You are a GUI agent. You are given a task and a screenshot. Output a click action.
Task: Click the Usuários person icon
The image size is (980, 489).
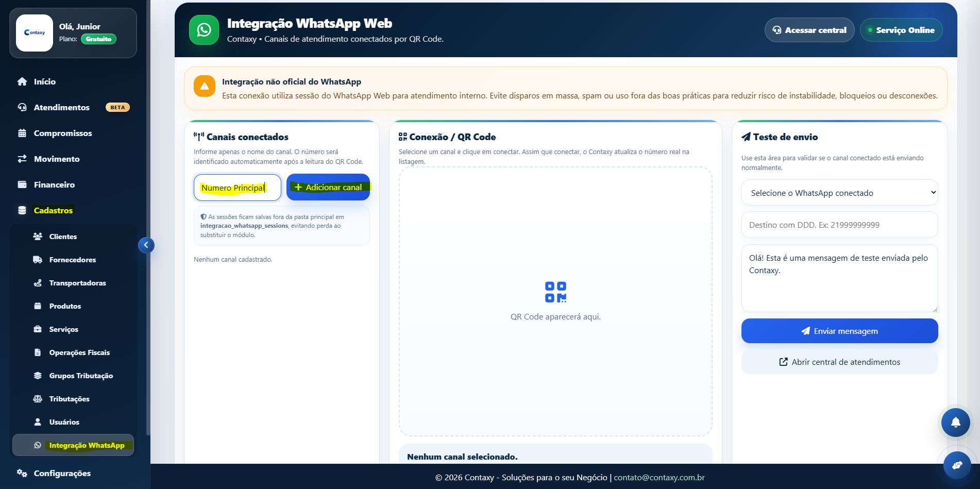tap(38, 422)
